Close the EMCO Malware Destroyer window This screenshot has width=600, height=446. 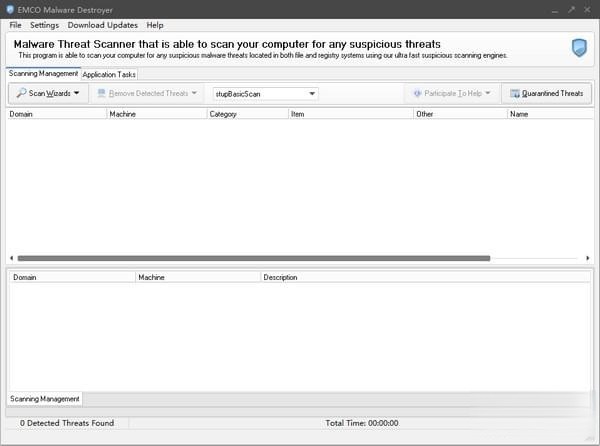587,10
